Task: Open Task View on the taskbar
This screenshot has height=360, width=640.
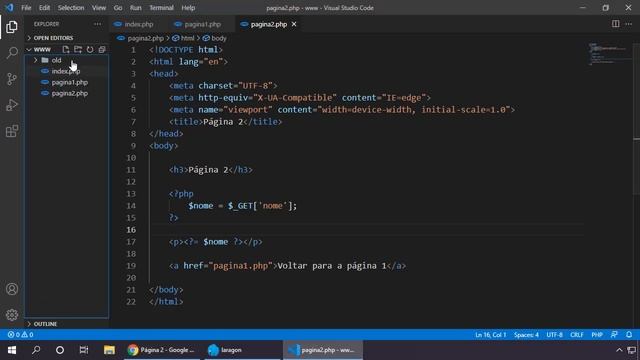Action: click(x=84, y=350)
